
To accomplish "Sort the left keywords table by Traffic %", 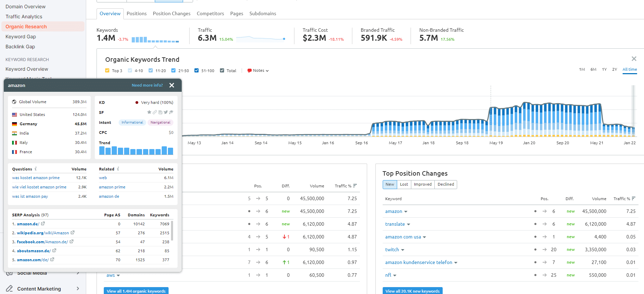I will pyautogui.click(x=346, y=186).
